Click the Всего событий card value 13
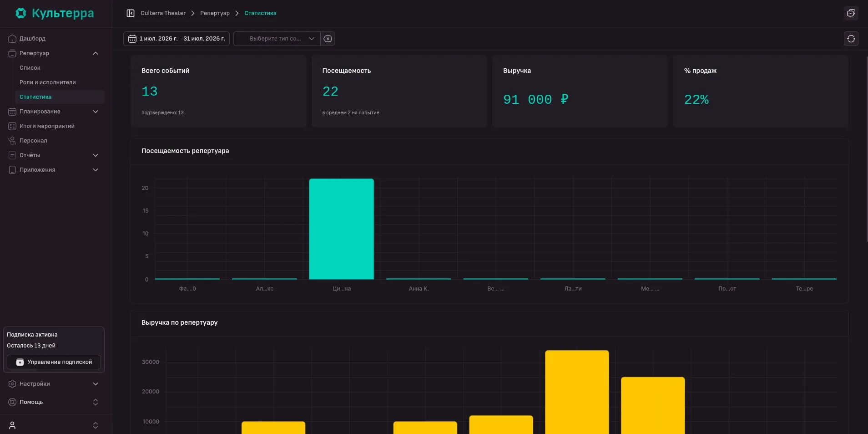 pyautogui.click(x=150, y=92)
